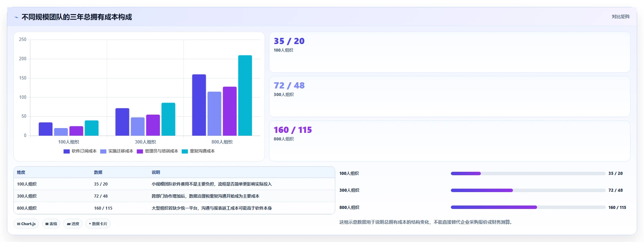Open the 72 / 48 stat card
The image size is (644, 242).
pos(449,97)
